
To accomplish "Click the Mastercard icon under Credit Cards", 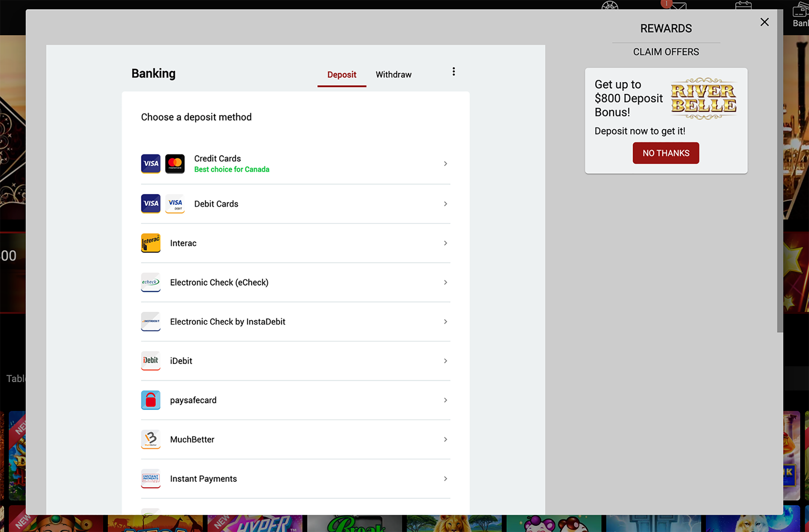I will pos(175,164).
